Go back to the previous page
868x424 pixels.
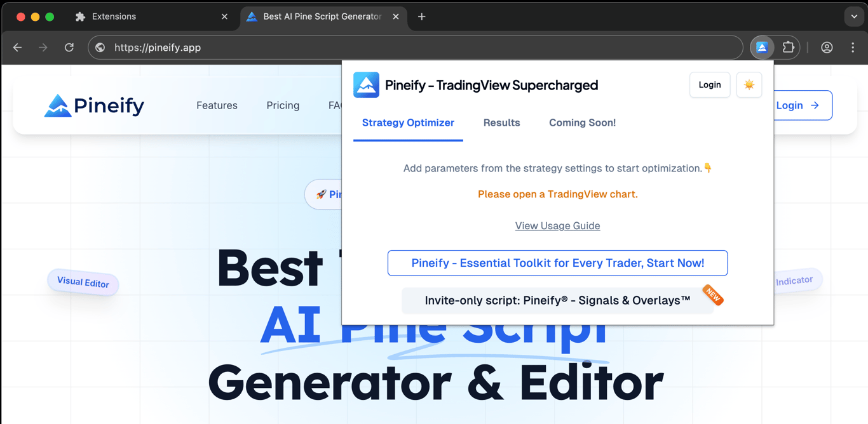point(18,48)
